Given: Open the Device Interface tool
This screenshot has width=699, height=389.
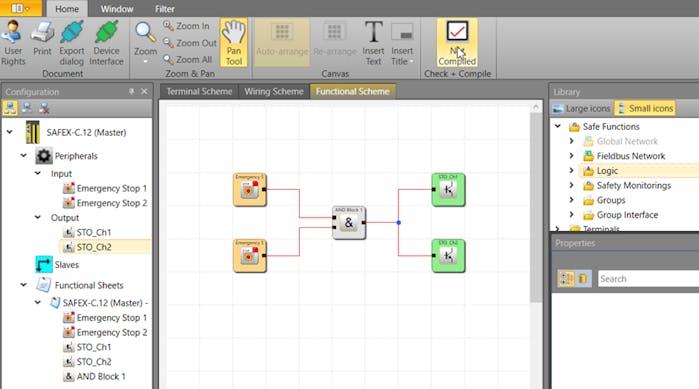Looking at the screenshot, I should 106,43.
